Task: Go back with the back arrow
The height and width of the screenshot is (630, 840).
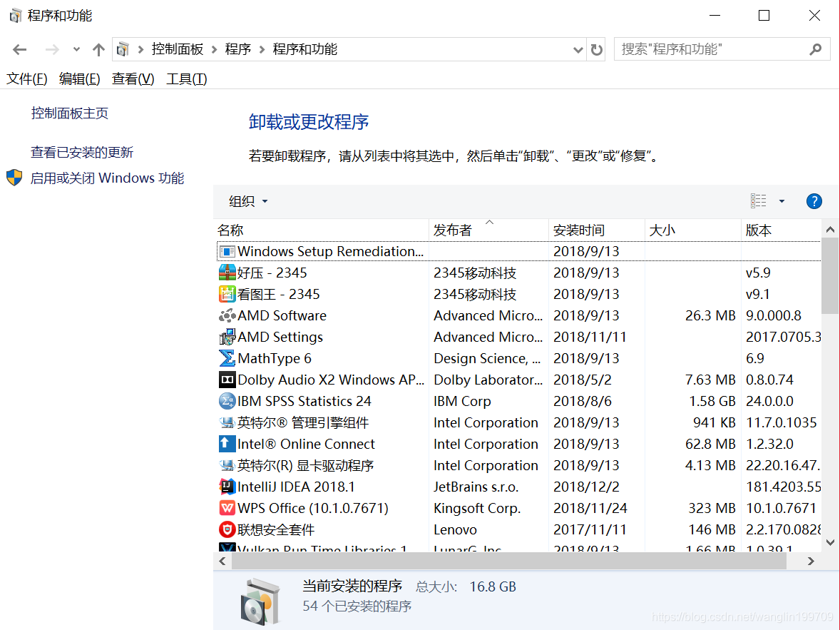Action: (x=20, y=50)
